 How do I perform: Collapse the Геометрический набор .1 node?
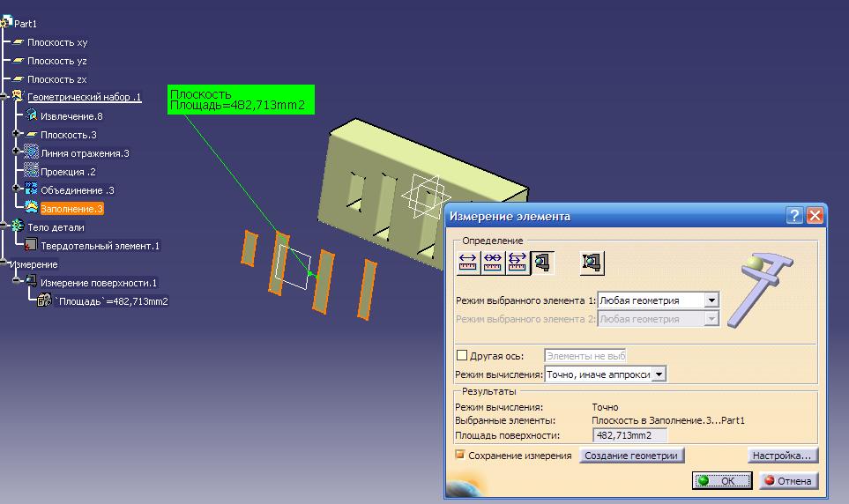pos(4,97)
